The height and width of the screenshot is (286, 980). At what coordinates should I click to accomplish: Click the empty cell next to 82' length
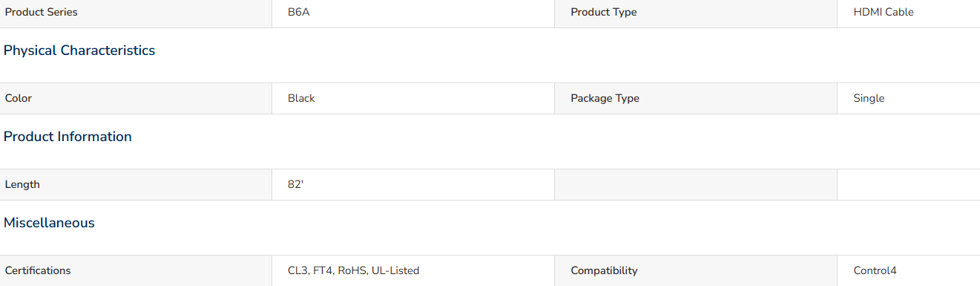pyautogui.click(x=696, y=184)
